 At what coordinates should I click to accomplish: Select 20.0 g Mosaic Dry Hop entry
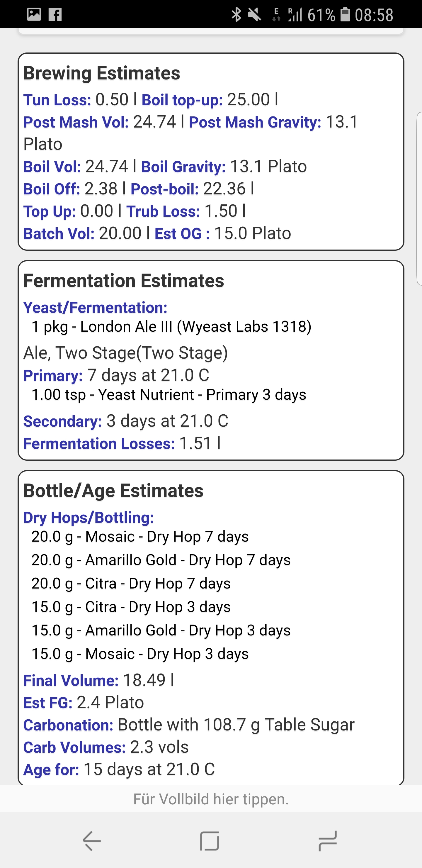[x=140, y=536]
